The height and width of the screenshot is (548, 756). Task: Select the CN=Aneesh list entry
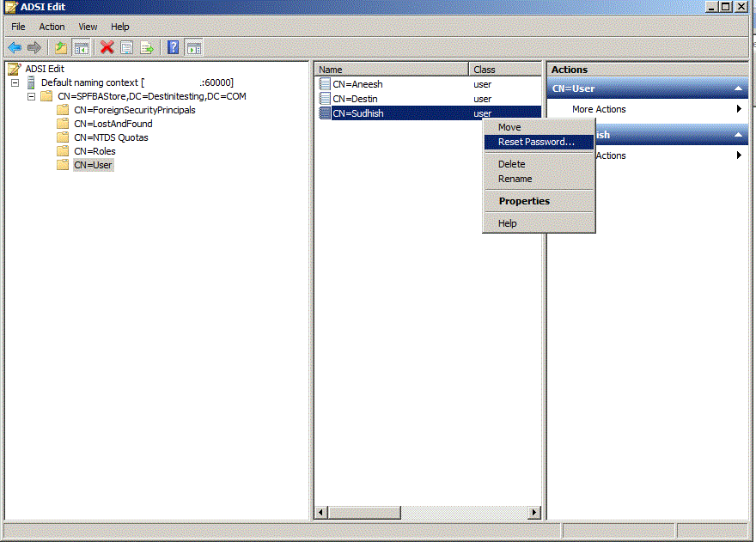tap(357, 84)
